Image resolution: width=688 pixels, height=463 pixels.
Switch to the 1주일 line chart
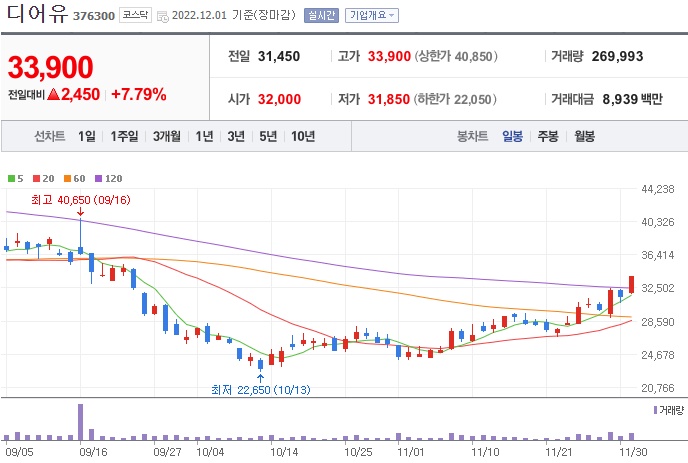click(x=126, y=137)
